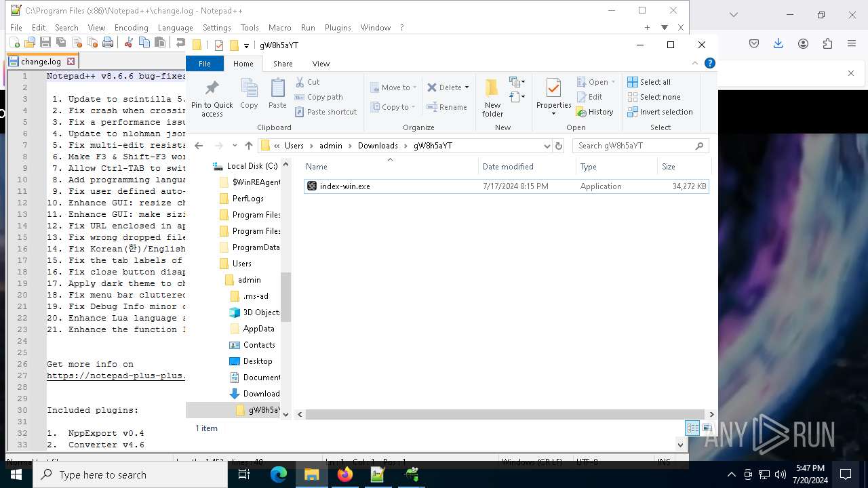868x488 pixels.
Task: Refresh the current folder view
Action: pyautogui.click(x=559, y=146)
